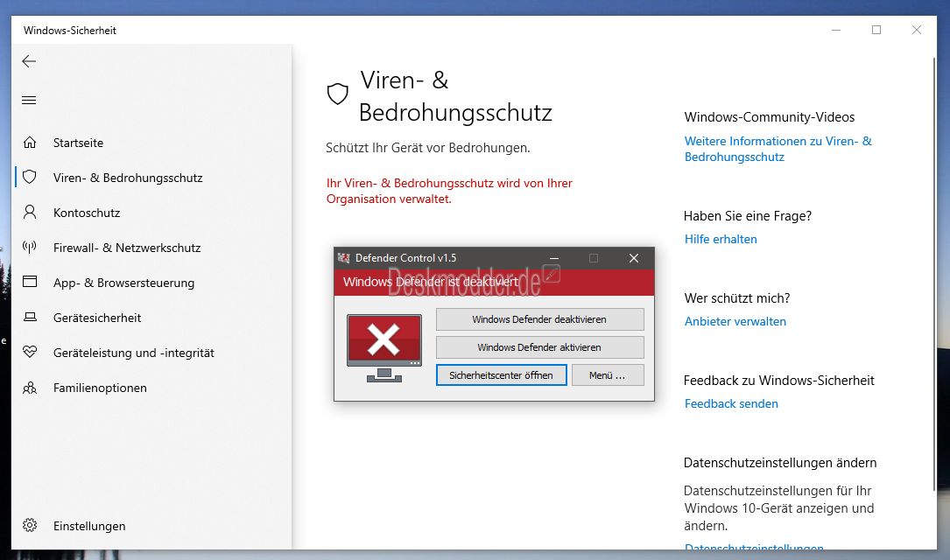Click the red monitor X status image
The height and width of the screenshot is (560, 950).
click(384, 348)
